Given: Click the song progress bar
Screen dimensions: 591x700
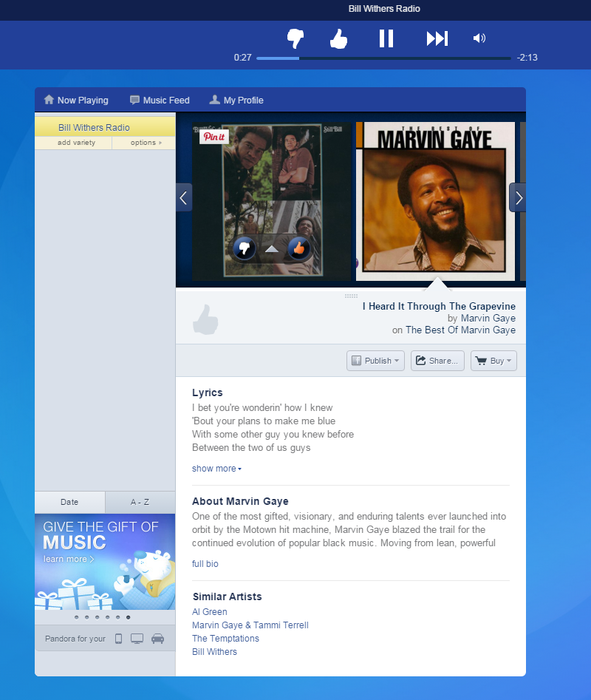Looking at the screenshot, I should pos(383,58).
